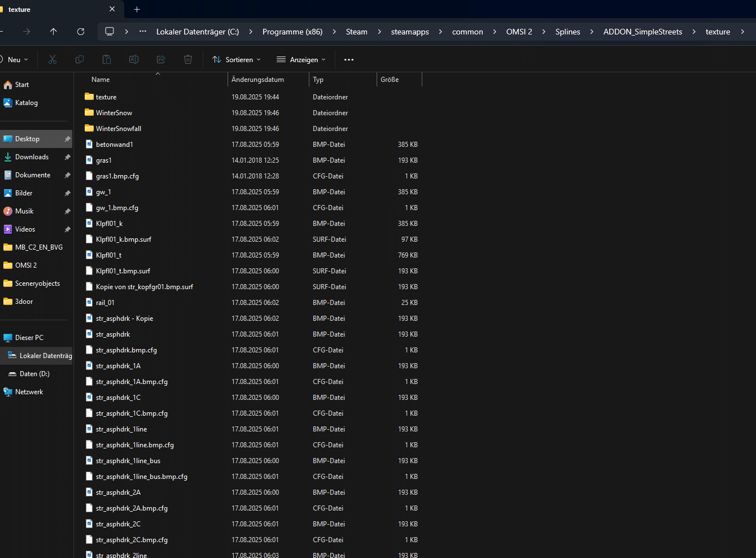Click the Rename icon in toolbar
Viewport: 756px width, 558px height.
tap(134, 59)
